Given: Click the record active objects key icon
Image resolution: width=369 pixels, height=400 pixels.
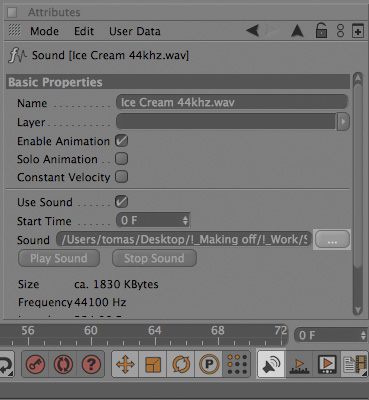Looking at the screenshot, I should [x=35, y=364].
